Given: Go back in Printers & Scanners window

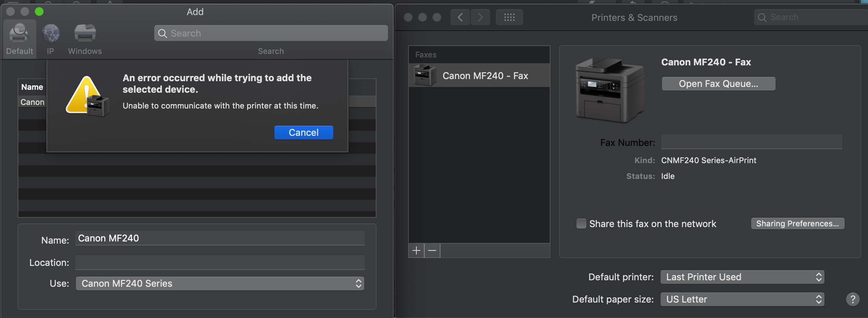Looking at the screenshot, I should 460,17.
